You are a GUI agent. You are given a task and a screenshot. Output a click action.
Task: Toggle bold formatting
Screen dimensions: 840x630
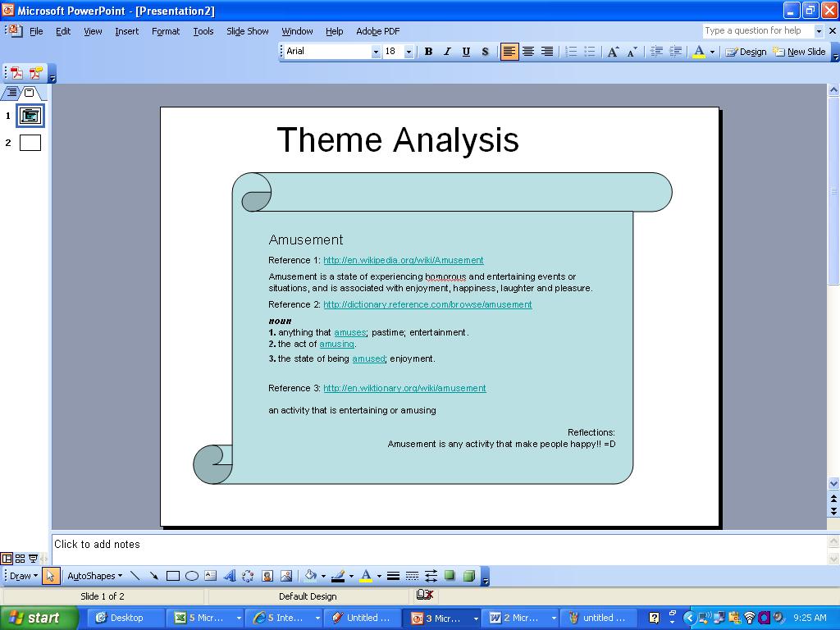coord(427,52)
